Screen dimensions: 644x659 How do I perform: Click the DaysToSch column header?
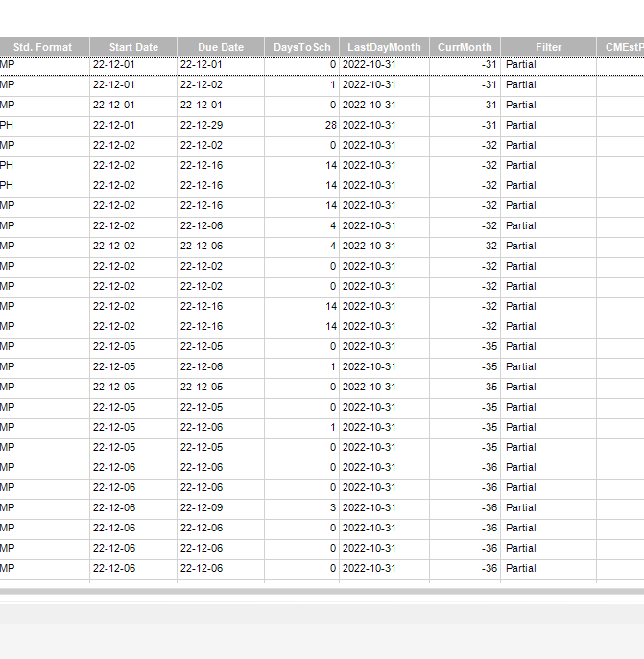point(302,47)
